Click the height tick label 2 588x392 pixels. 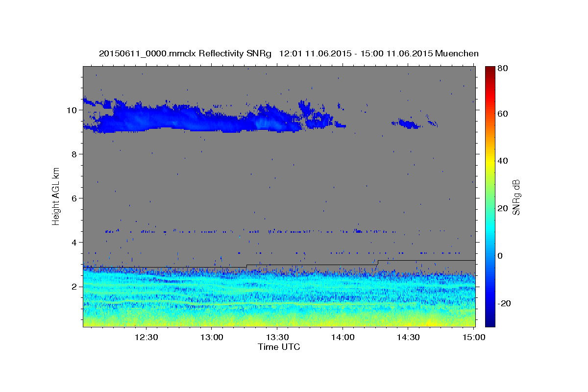[75, 286]
